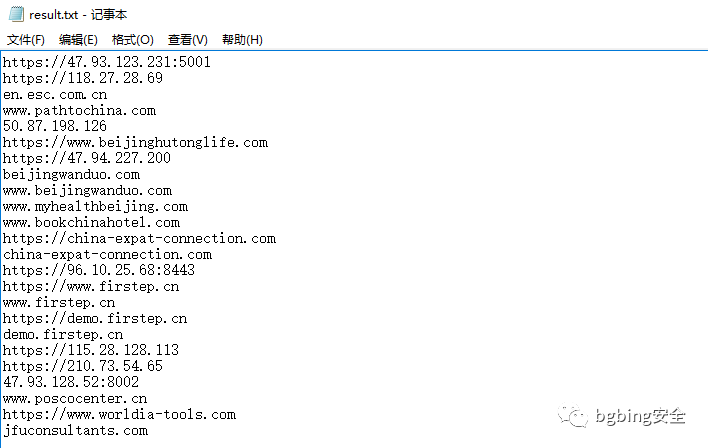Open the 格式(O) menu
This screenshot has height=448, width=708.
[133, 40]
